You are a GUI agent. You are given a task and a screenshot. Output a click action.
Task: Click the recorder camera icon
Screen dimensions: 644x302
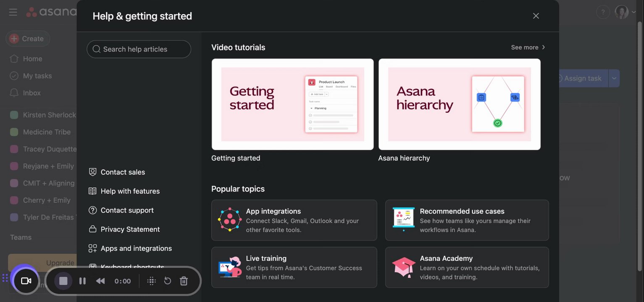click(x=26, y=281)
